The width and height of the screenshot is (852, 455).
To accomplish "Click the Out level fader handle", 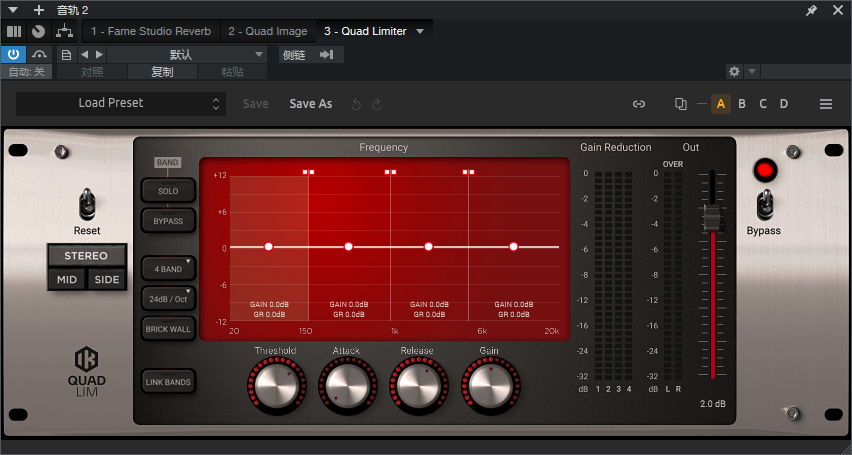I will click(712, 217).
